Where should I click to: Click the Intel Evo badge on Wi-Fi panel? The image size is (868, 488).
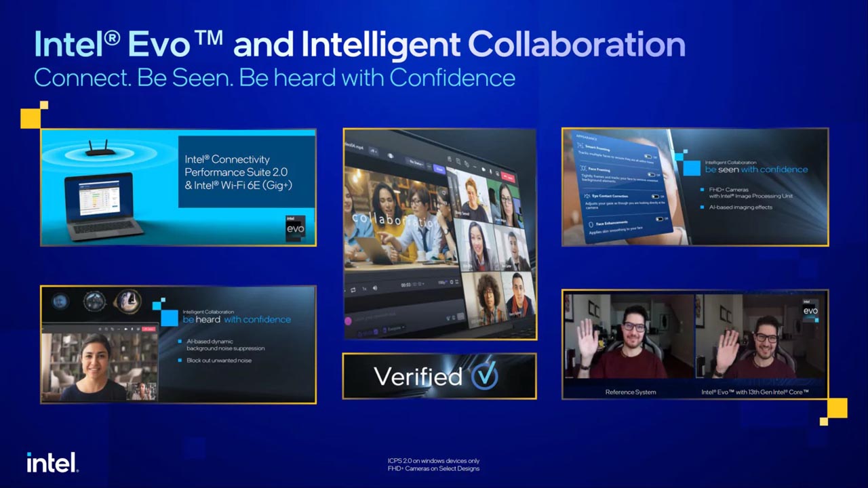pyautogui.click(x=295, y=228)
